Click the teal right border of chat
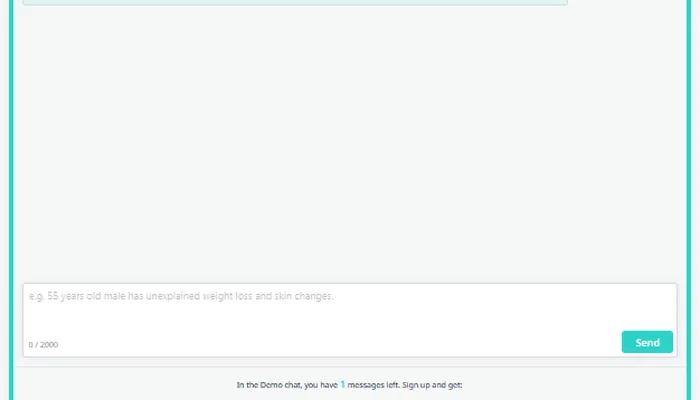This screenshot has width=700, height=400. (688, 200)
